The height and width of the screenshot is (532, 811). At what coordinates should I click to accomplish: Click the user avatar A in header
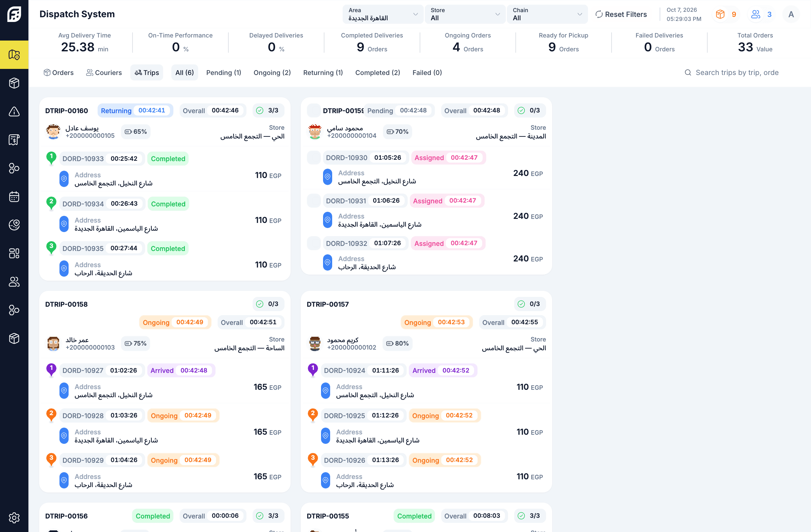[x=791, y=14]
